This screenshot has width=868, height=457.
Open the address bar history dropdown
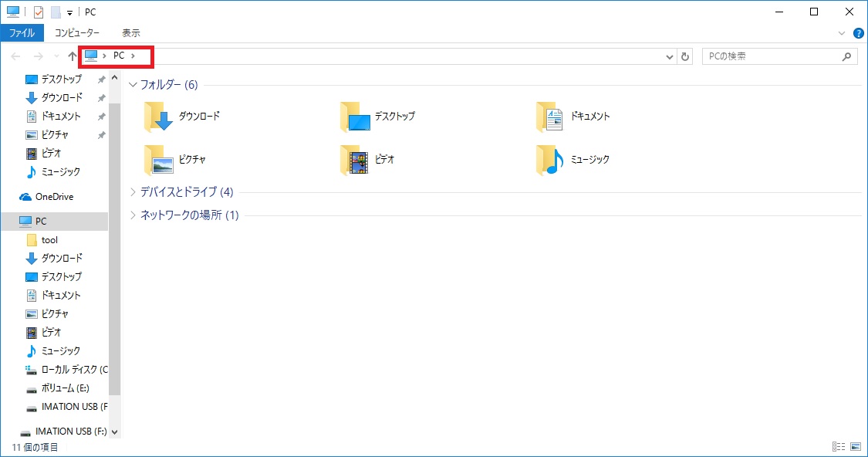tap(670, 56)
